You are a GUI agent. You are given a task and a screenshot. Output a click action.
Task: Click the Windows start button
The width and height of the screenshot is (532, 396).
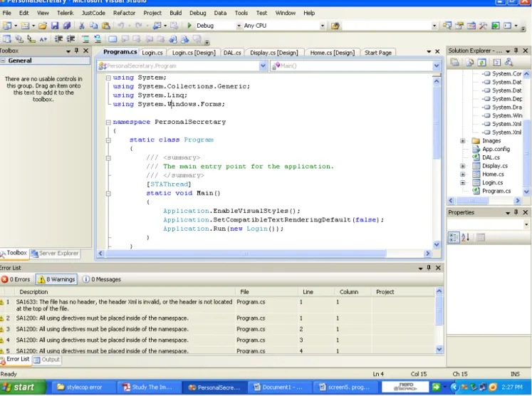(x=22, y=387)
